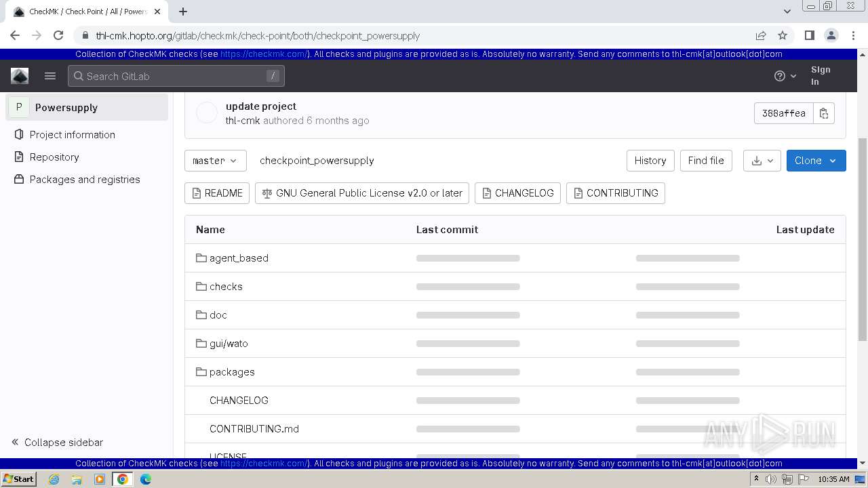Open the checkmk.com link in top banner
The height and width of the screenshot is (488, 868).
pyautogui.click(x=264, y=54)
